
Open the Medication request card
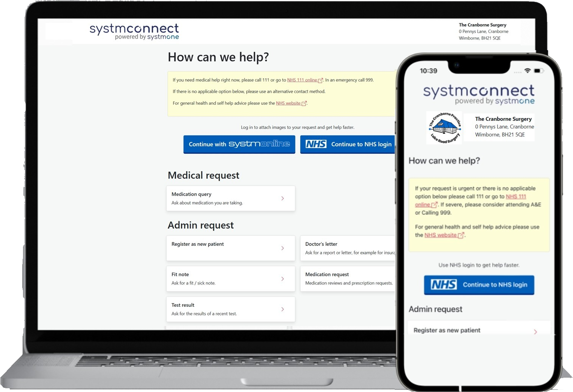(348, 279)
